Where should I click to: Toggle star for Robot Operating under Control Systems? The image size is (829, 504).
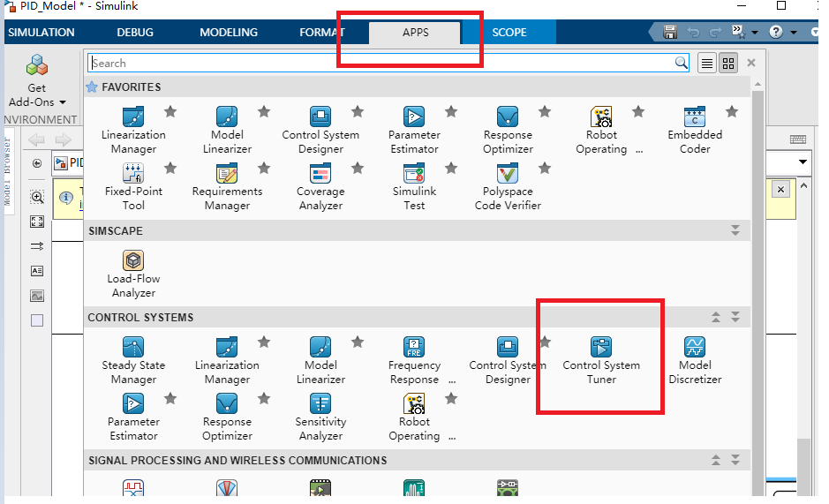(x=451, y=399)
